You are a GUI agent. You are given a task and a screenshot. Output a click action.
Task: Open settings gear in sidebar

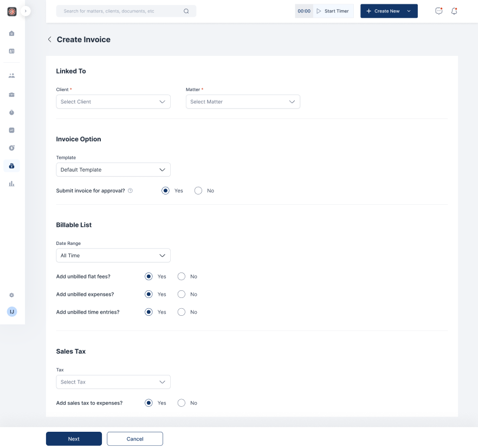point(11,295)
